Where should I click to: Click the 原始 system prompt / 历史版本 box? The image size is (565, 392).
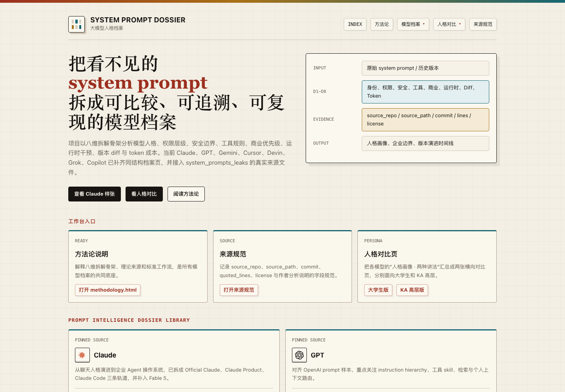[x=425, y=68]
